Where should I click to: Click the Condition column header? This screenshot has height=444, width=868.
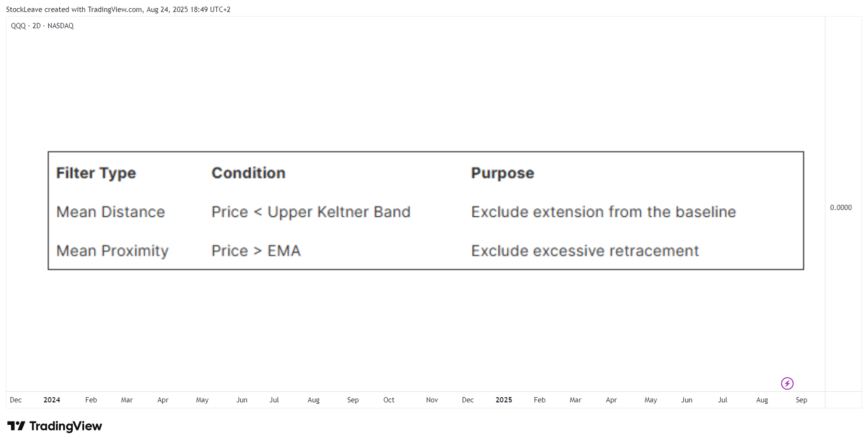248,173
